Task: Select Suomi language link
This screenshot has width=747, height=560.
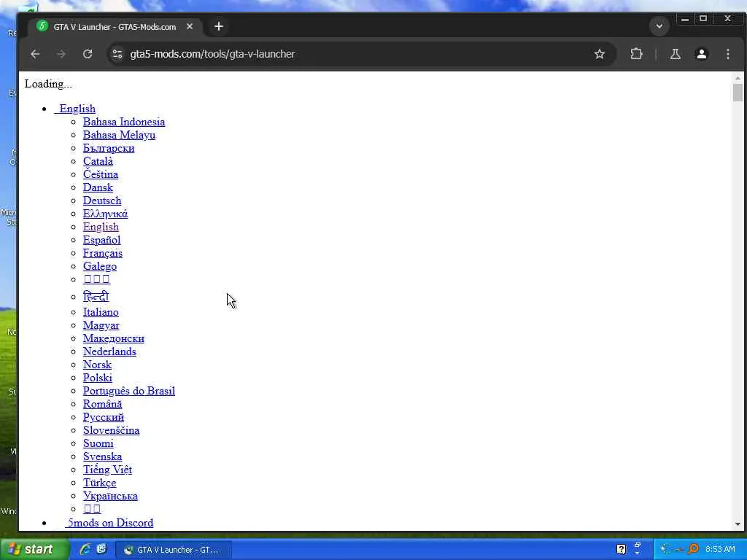Action: point(98,443)
